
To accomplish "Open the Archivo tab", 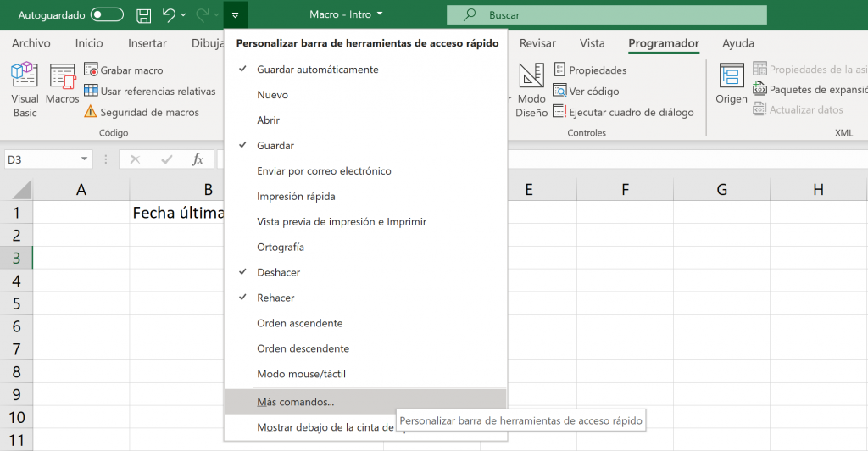I will (x=31, y=43).
